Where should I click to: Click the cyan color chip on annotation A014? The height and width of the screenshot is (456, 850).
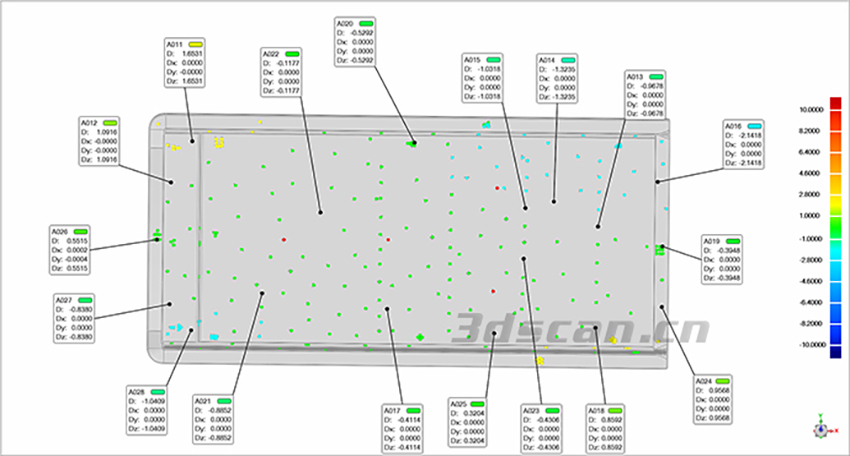(x=569, y=60)
